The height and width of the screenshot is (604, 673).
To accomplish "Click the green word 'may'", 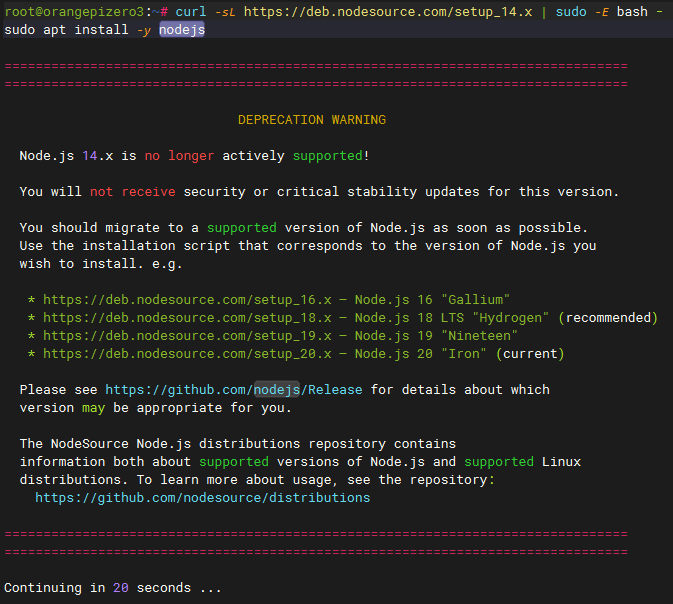I will 94,408.
